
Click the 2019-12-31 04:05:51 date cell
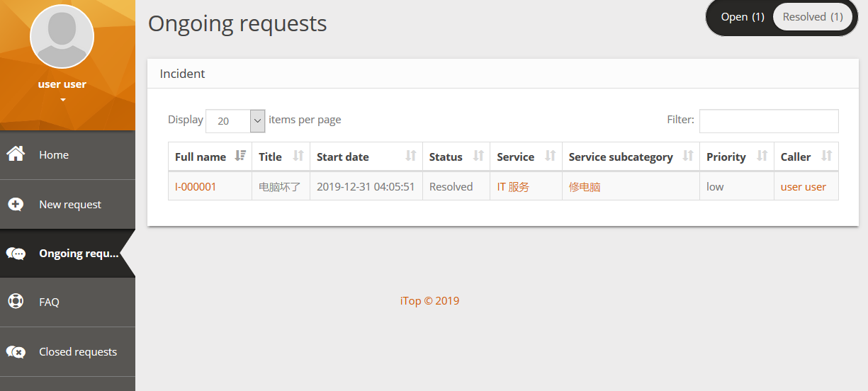pyautogui.click(x=366, y=187)
